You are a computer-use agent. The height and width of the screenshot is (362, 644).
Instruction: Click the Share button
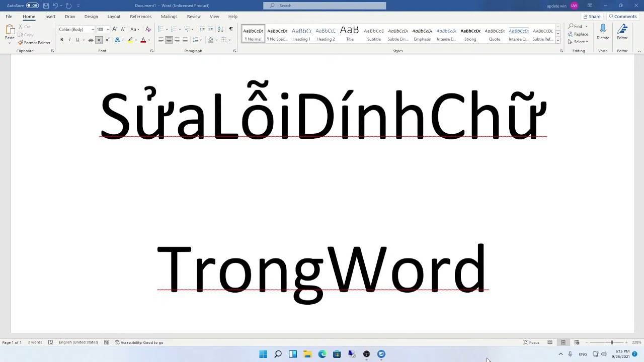click(x=592, y=17)
